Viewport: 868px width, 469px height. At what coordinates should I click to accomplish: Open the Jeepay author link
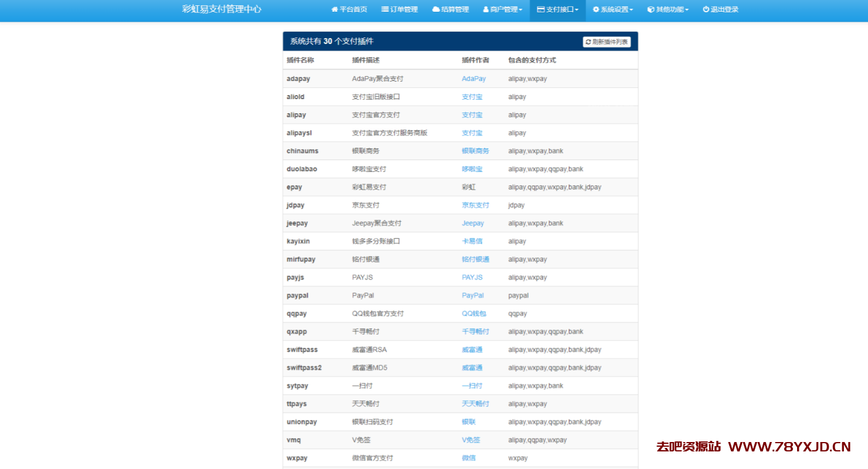(x=473, y=223)
